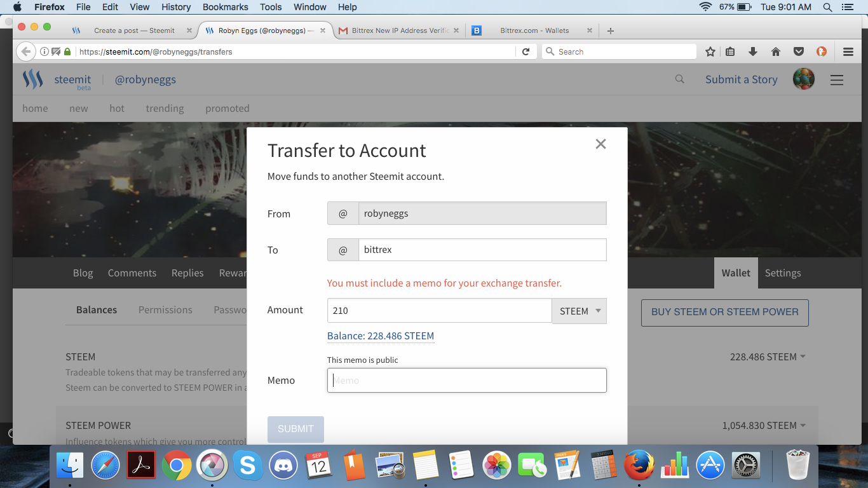
Task: Open the Settings tab
Action: click(783, 273)
